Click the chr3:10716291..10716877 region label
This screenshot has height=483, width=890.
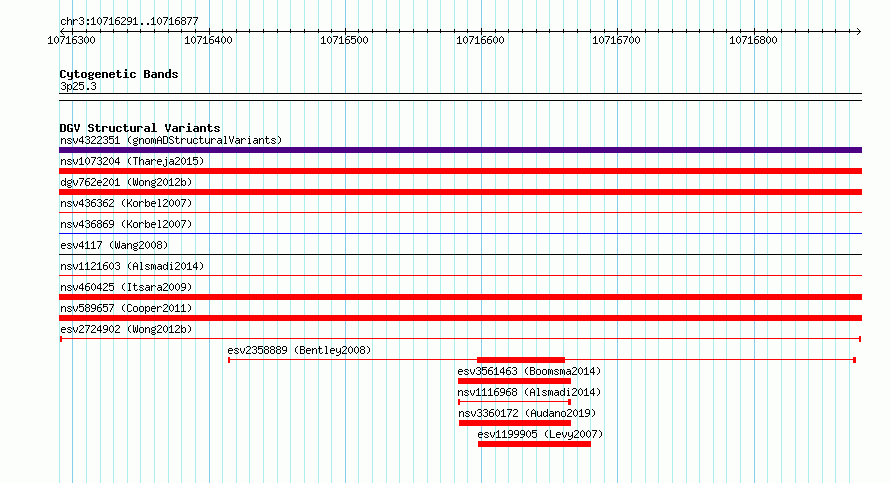pyautogui.click(x=129, y=21)
